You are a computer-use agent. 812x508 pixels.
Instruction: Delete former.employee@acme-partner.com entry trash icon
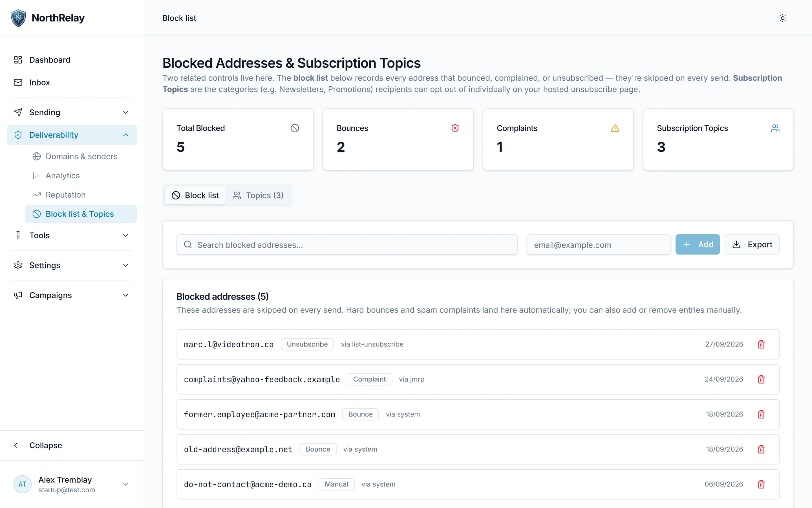[x=761, y=414]
